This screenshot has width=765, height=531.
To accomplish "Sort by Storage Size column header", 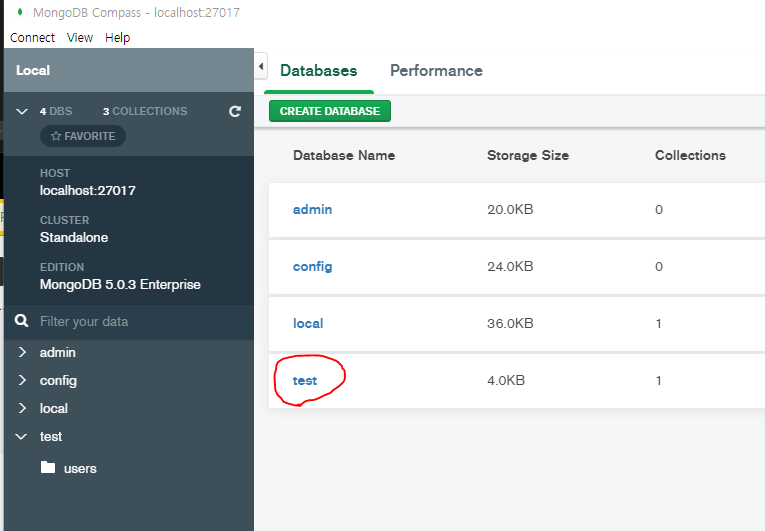I will [x=528, y=155].
